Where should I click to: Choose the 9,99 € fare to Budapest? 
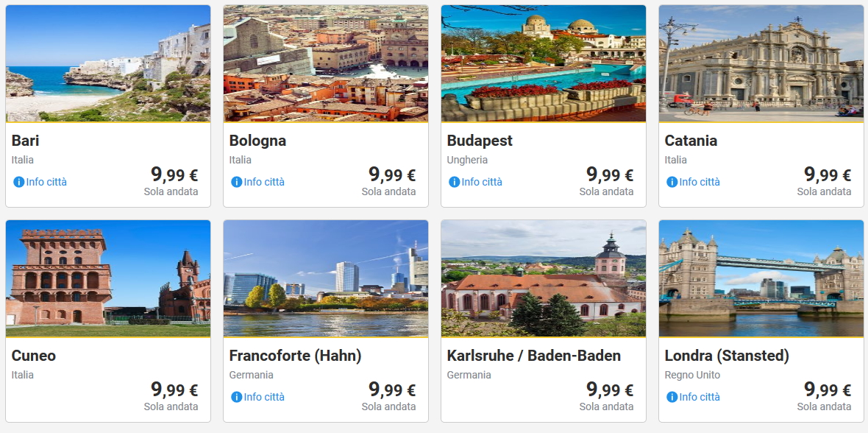(610, 175)
